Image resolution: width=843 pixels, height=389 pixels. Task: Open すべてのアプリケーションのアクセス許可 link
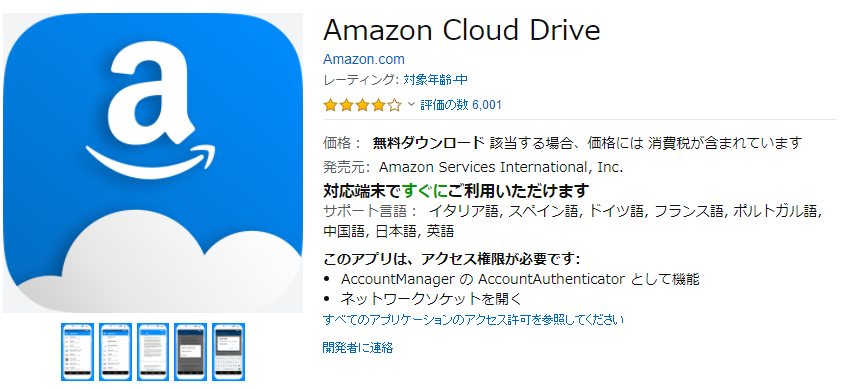point(473,320)
